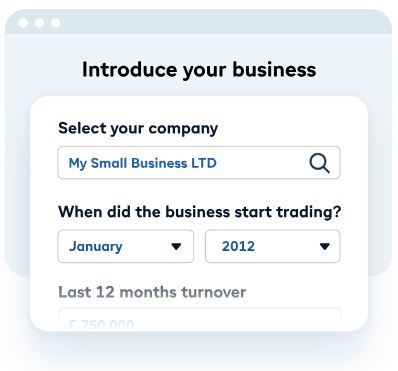Focus the My Small Business LTD field
This screenshot has width=398, height=371.
[199, 163]
